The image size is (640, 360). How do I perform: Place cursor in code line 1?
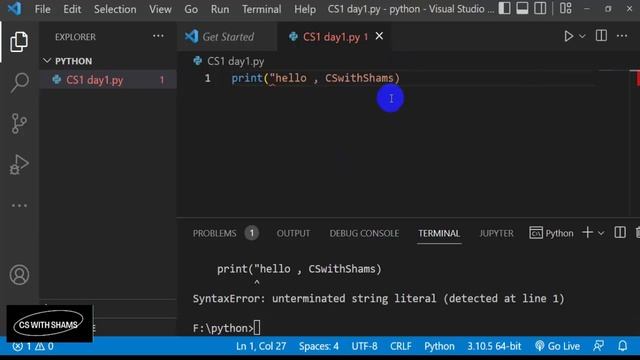click(x=316, y=78)
